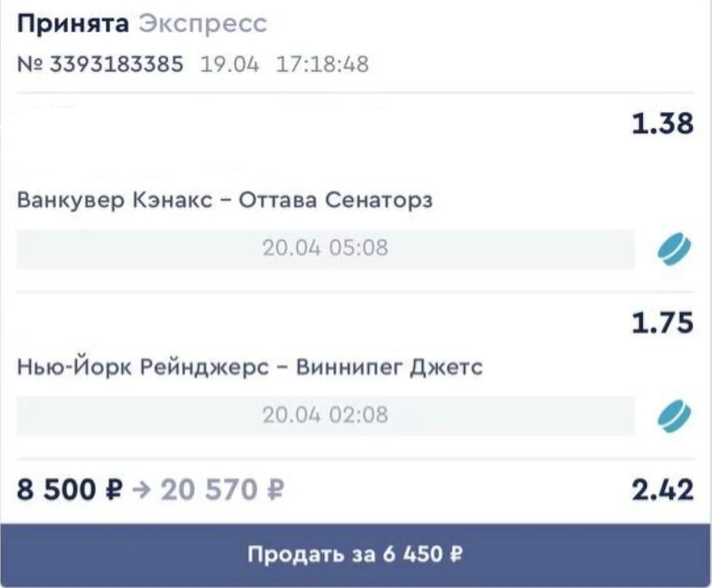This screenshot has height=588, width=712.
Task: Click the 20 570 ₽ potential payout
Action: (223, 490)
